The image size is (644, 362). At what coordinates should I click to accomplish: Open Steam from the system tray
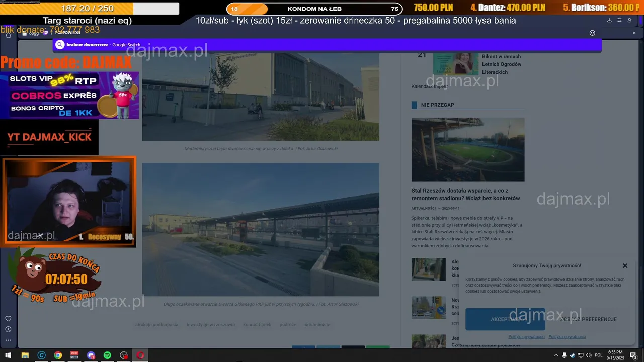click(x=572, y=355)
